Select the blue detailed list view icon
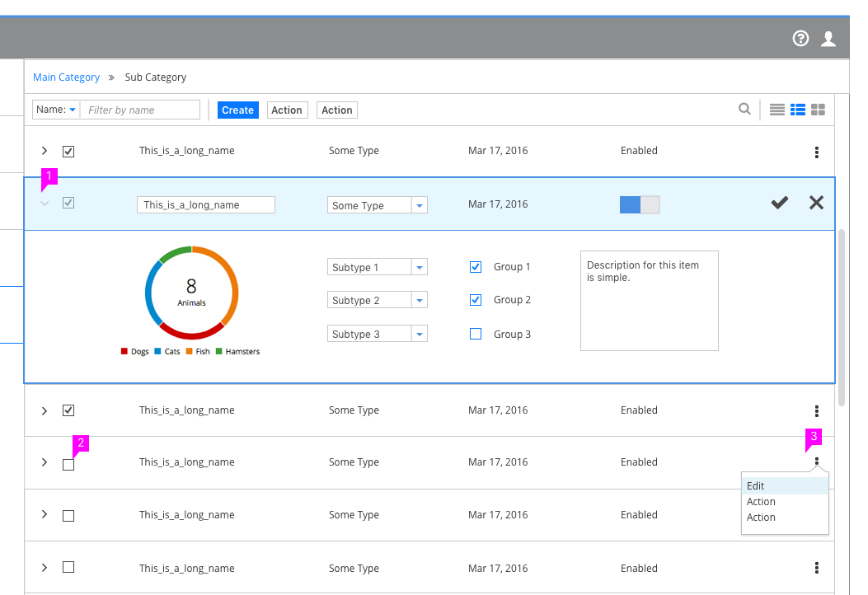The width and height of the screenshot is (868, 595). pyautogui.click(x=798, y=110)
